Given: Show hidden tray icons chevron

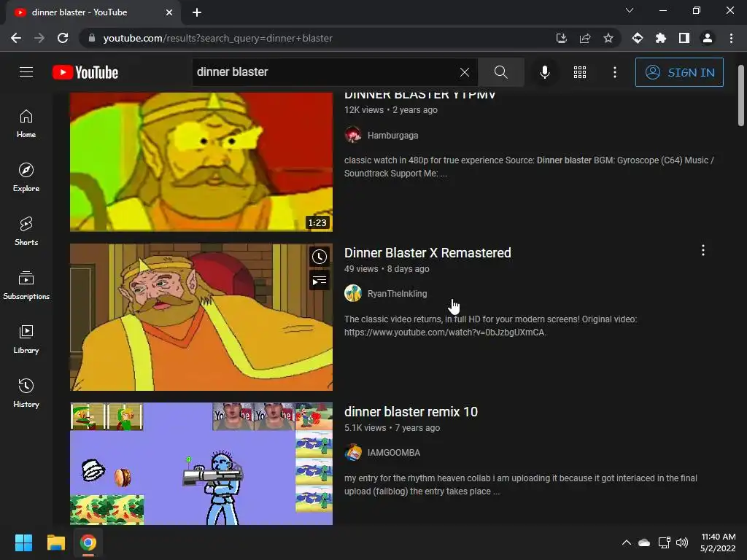Looking at the screenshot, I should [x=627, y=542].
